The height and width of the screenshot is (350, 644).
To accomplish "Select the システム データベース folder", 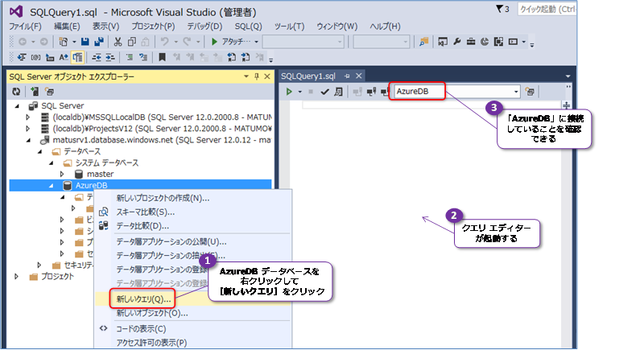I will 107,163.
